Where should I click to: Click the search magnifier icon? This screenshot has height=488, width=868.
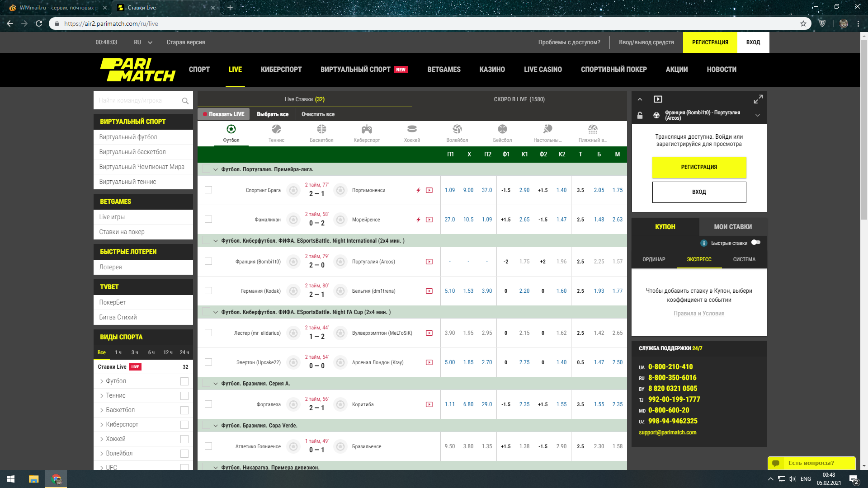coord(185,101)
